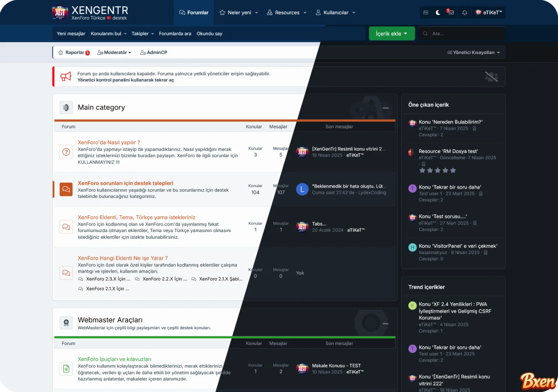Viewport: 558px width, 392px height.
Task: Click the magnifier icon in the search box
Action: tap(425, 33)
